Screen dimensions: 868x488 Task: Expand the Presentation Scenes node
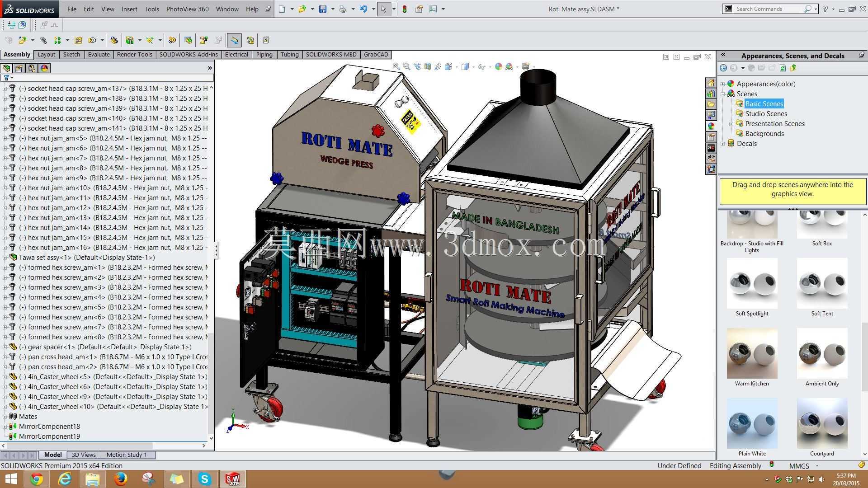(x=731, y=124)
